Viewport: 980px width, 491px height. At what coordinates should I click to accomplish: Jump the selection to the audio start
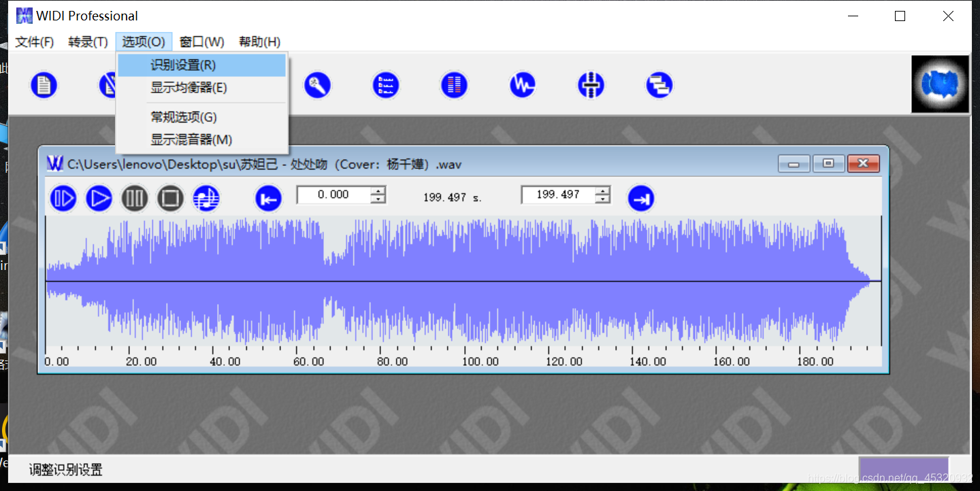click(x=268, y=199)
